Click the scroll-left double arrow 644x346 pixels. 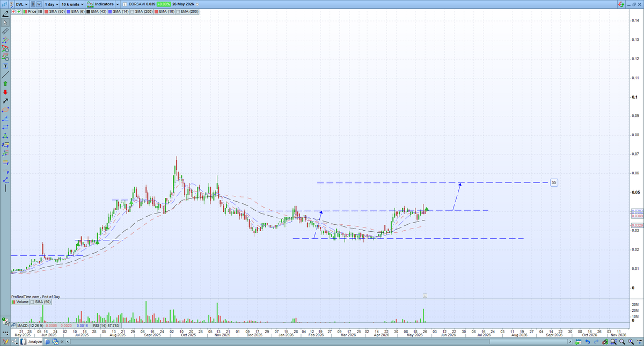(x=62, y=342)
